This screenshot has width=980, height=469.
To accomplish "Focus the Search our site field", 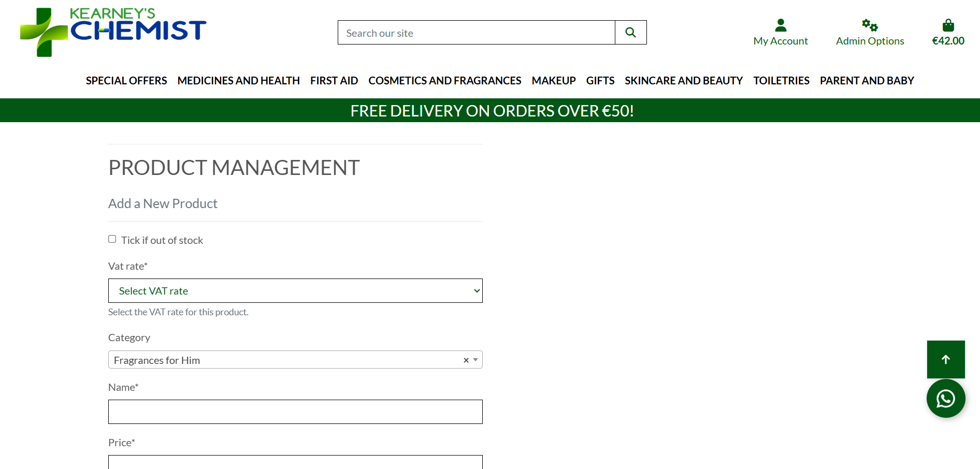I will pos(476,33).
